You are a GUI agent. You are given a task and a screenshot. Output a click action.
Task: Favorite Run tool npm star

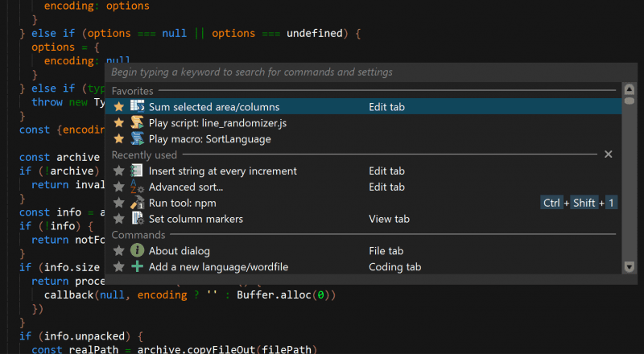pos(118,203)
